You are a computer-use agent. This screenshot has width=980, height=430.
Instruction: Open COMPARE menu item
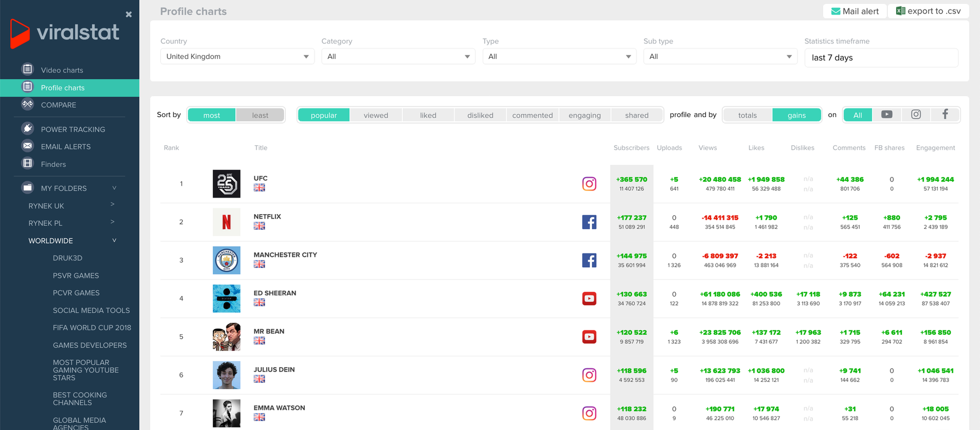click(58, 105)
